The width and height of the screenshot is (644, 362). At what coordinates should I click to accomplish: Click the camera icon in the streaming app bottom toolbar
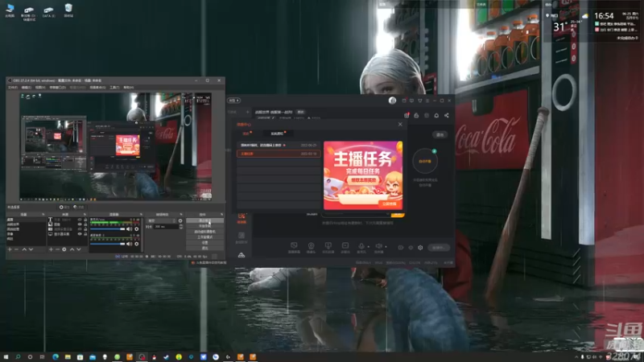coord(311,245)
